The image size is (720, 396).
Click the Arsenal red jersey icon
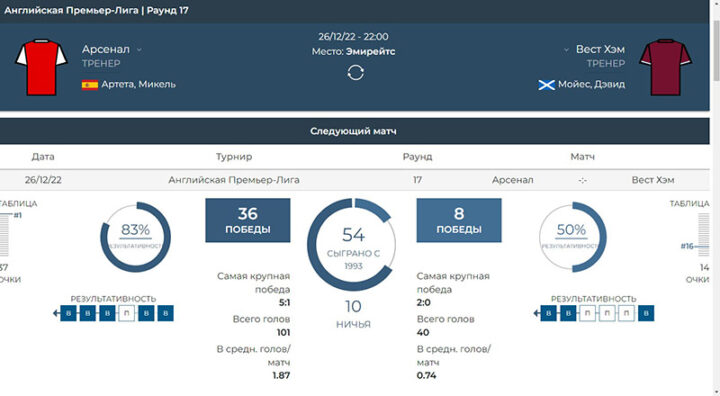41,67
